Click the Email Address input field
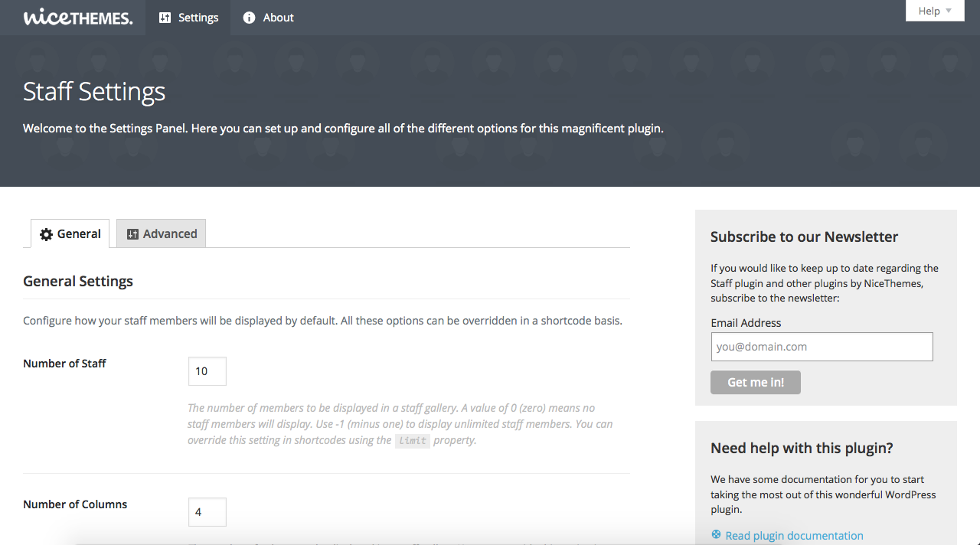The height and width of the screenshot is (545, 980). point(822,347)
